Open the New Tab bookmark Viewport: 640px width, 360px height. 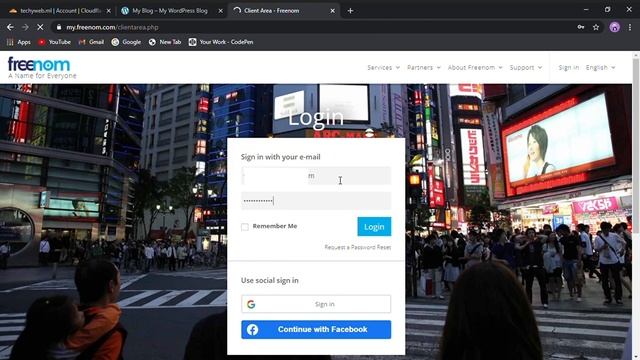(165, 42)
